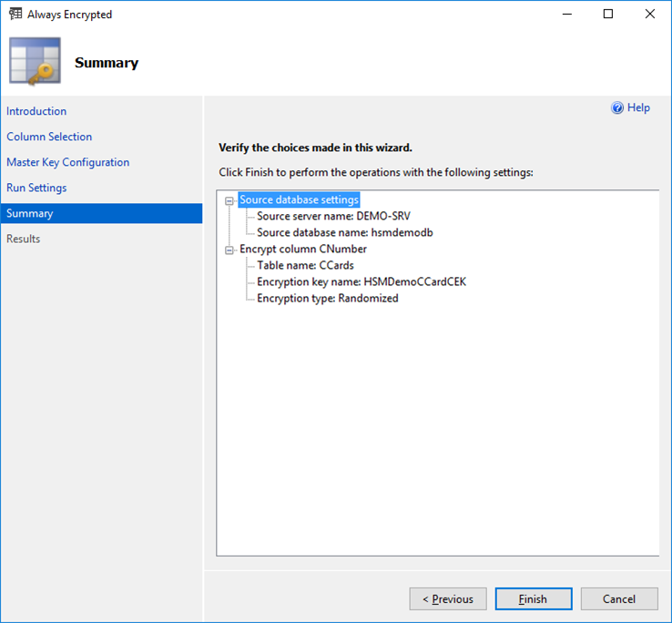Navigate to Master Key Configuration page

tap(68, 162)
